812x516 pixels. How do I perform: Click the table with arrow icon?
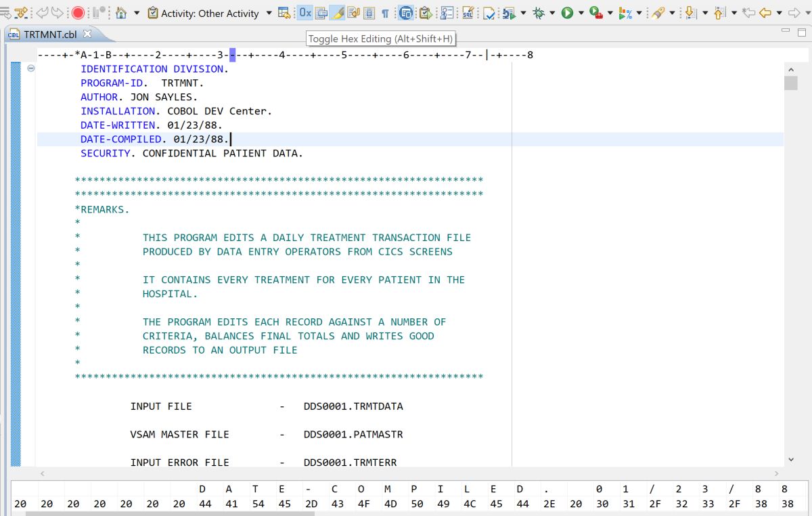pos(284,13)
